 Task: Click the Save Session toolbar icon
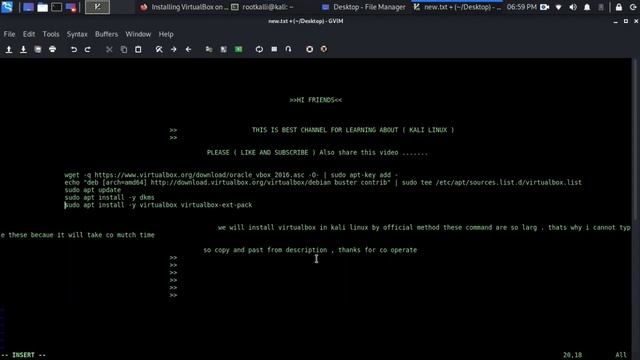click(224, 49)
